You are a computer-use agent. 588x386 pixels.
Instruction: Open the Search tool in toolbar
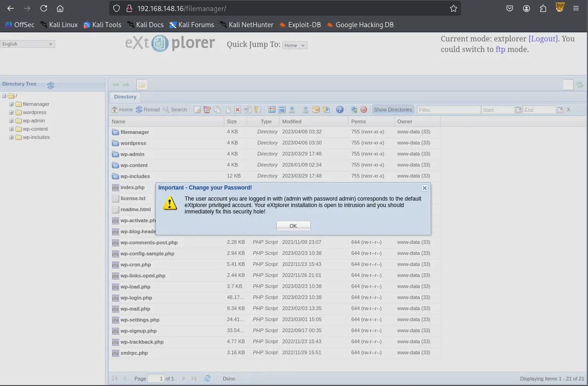(175, 109)
